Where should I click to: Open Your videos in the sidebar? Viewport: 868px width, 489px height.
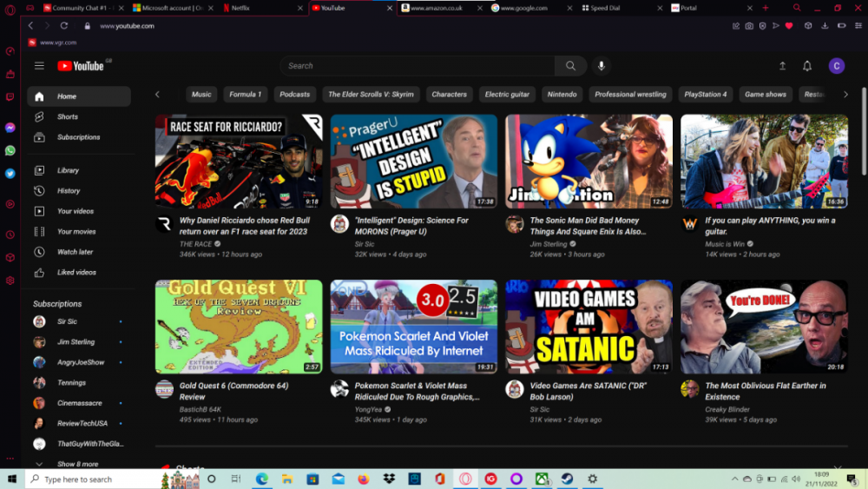pos(79,212)
